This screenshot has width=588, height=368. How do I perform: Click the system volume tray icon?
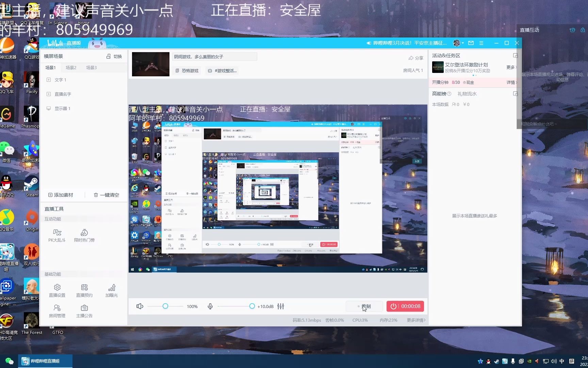554,361
